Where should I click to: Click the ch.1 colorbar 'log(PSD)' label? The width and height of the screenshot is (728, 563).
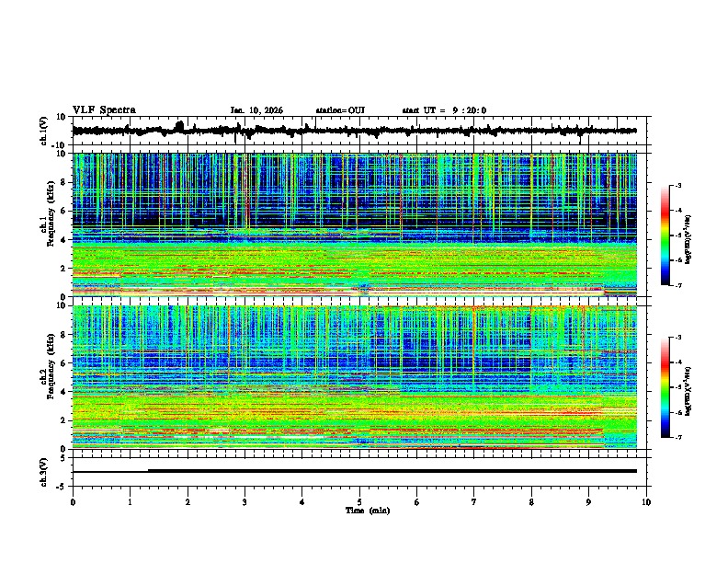click(x=688, y=239)
